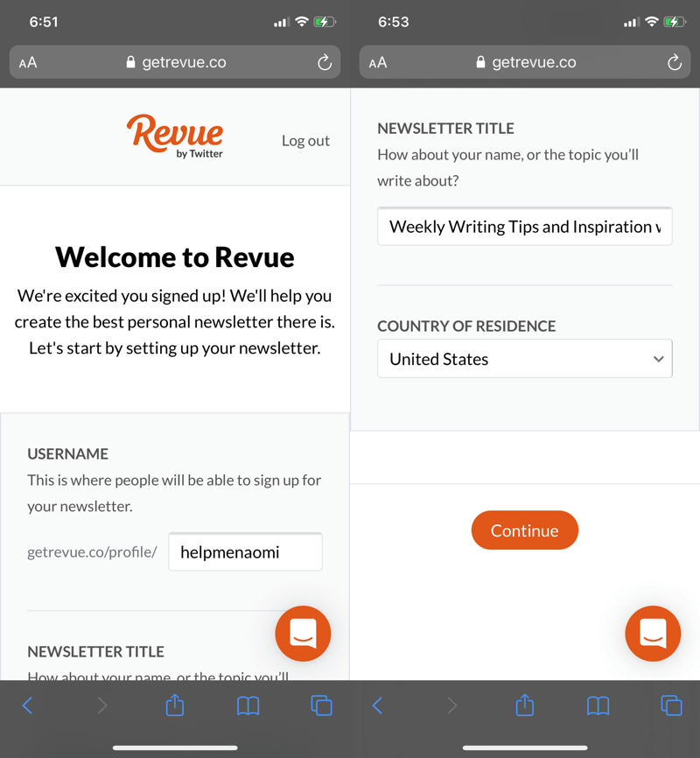Viewport: 700px width, 758px height.
Task: Show open tabs in left browser
Action: 321,705
